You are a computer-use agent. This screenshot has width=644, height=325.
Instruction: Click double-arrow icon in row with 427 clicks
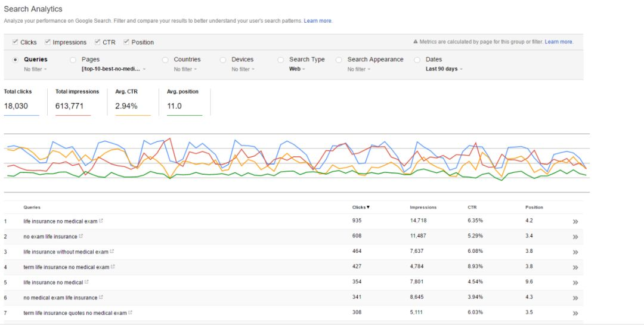pyautogui.click(x=575, y=268)
